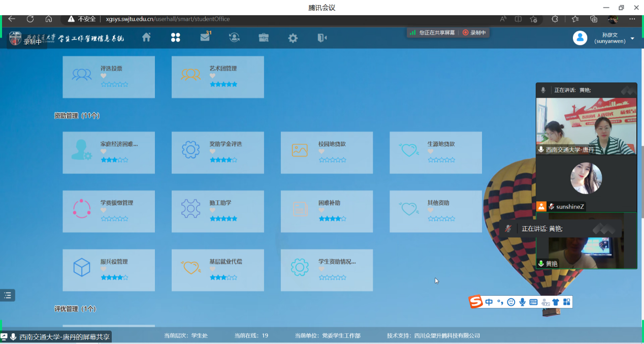Open the browser's three-dot more menu
This screenshot has width=644, height=344.
pos(632,19)
